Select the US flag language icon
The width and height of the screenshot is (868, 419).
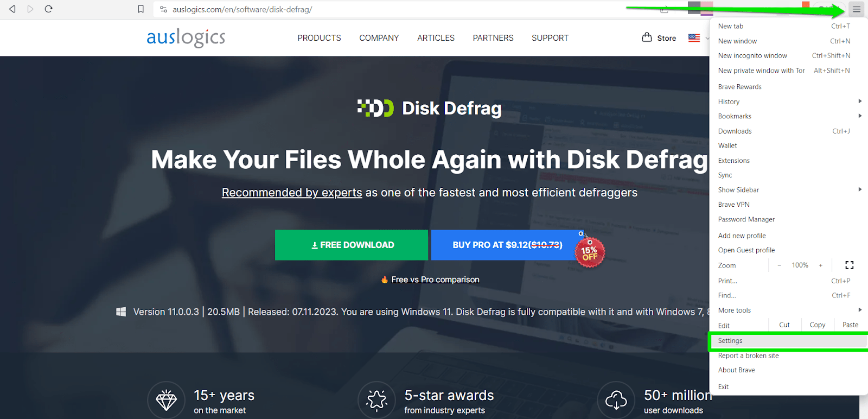tap(694, 38)
